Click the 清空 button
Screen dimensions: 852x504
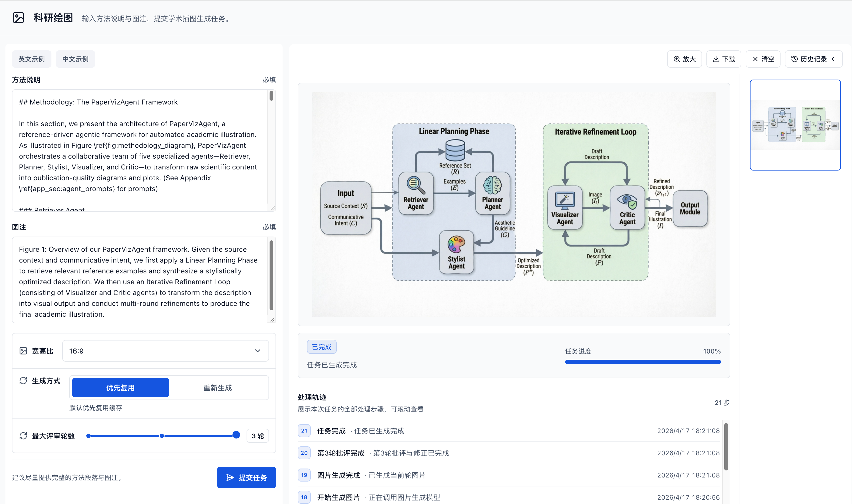click(x=763, y=59)
